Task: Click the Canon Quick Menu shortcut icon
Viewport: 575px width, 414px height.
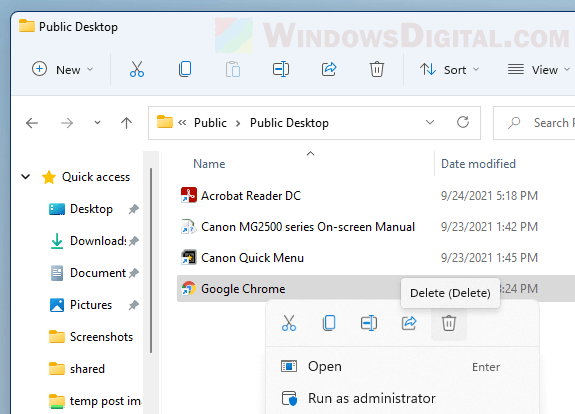Action: 189,257
